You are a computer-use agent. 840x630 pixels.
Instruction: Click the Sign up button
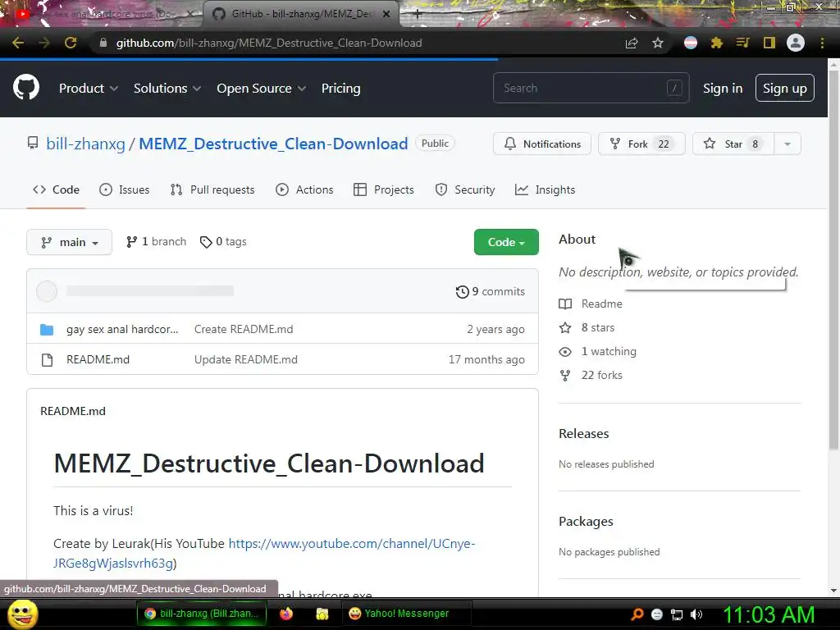pyautogui.click(x=785, y=88)
